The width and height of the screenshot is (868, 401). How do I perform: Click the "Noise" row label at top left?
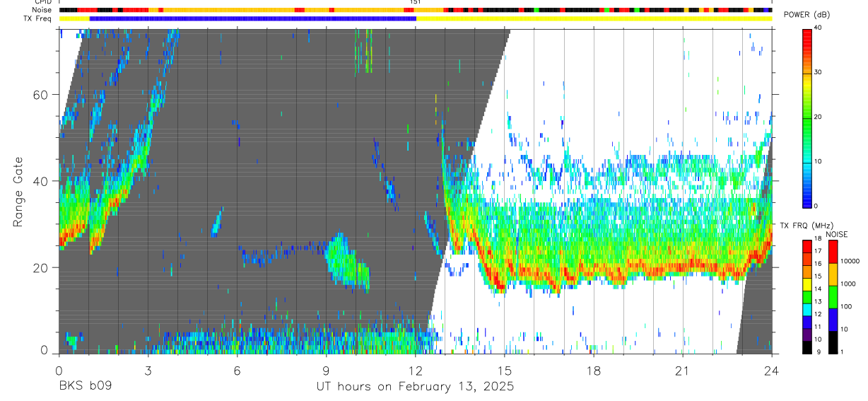coord(43,10)
